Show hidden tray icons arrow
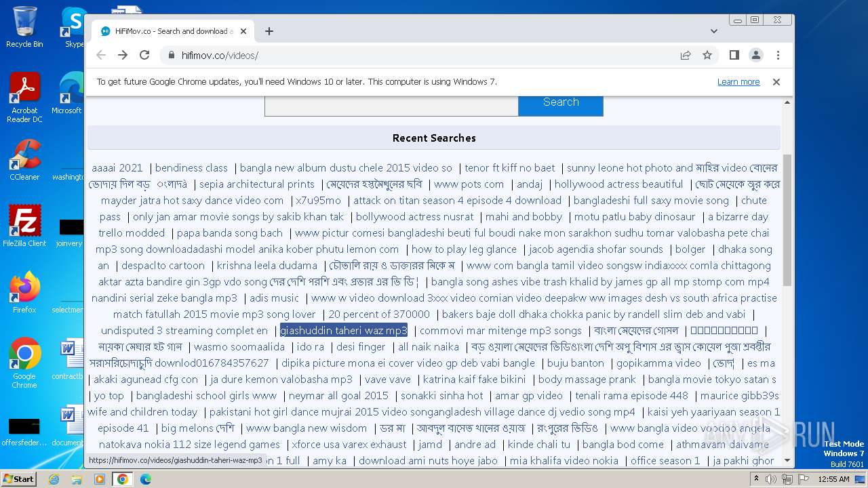 [x=757, y=479]
